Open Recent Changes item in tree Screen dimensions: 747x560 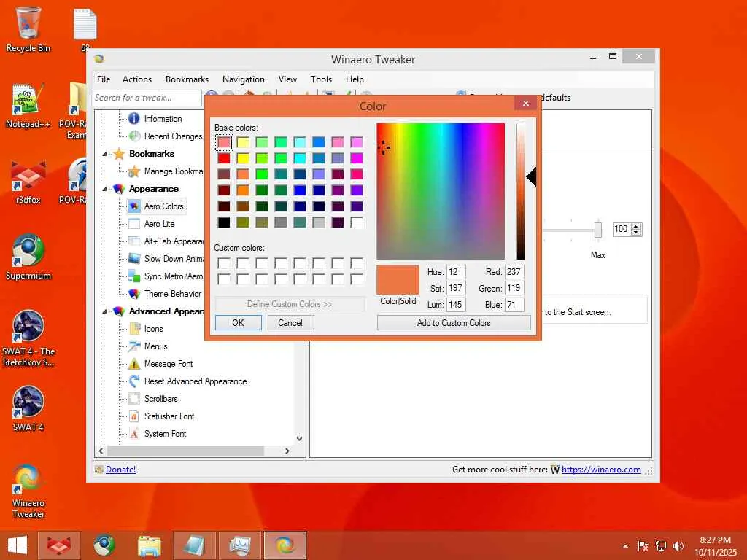[173, 136]
